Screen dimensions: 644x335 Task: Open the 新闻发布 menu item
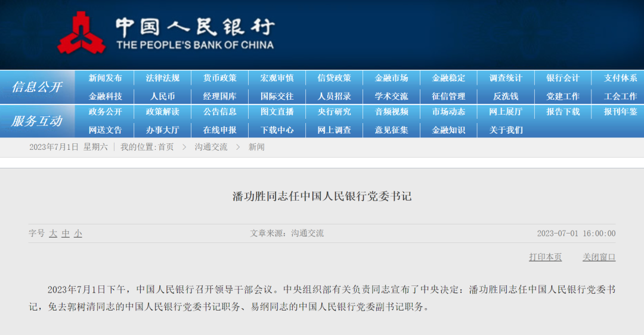(105, 78)
